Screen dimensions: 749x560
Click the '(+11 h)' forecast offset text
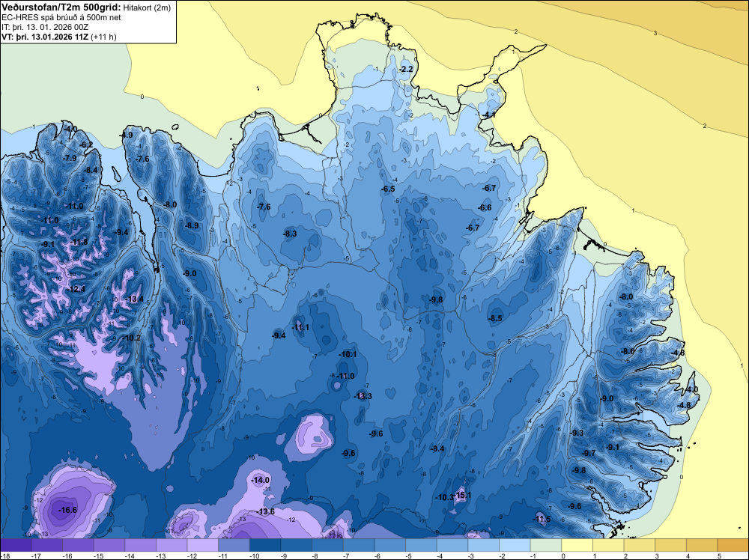click(x=103, y=37)
